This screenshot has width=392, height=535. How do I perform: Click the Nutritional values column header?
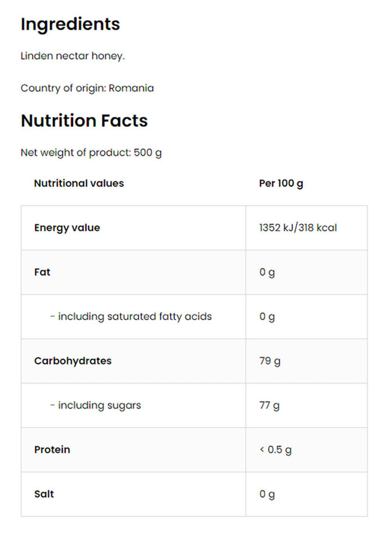pos(79,183)
